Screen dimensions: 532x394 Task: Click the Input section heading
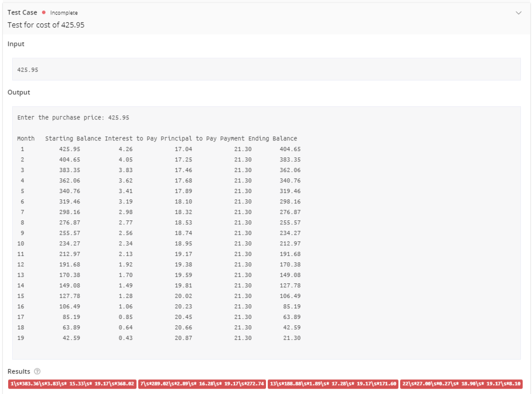pyautogui.click(x=16, y=44)
